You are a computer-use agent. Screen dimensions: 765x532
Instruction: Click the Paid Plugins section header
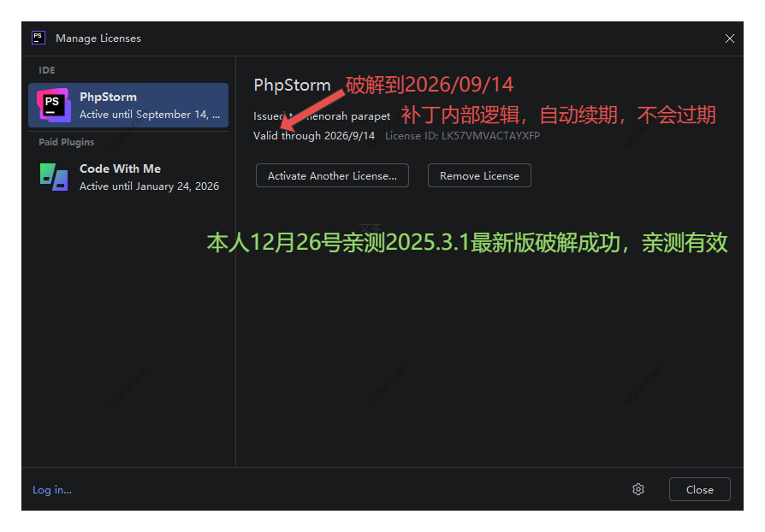tap(66, 142)
